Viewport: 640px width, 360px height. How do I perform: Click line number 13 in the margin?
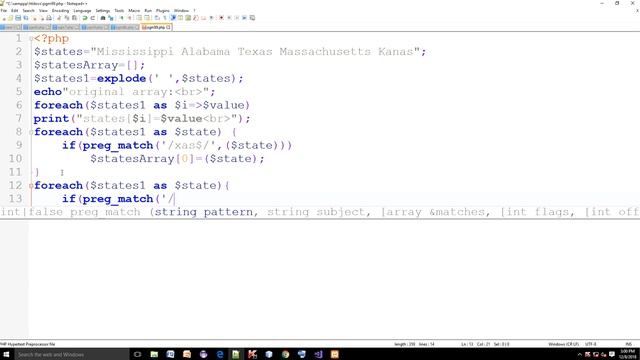15,199
